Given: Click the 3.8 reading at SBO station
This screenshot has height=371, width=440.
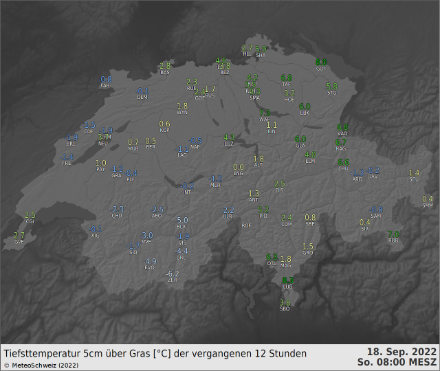Looking at the screenshot, I should [285, 302].
